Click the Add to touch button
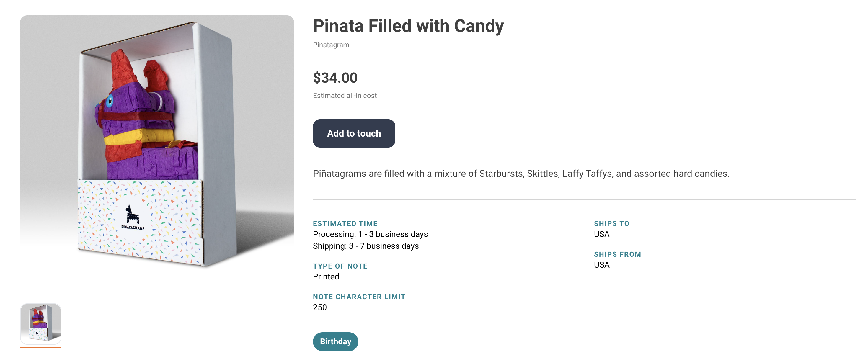868x360 pixels. (x=354, y=133)
